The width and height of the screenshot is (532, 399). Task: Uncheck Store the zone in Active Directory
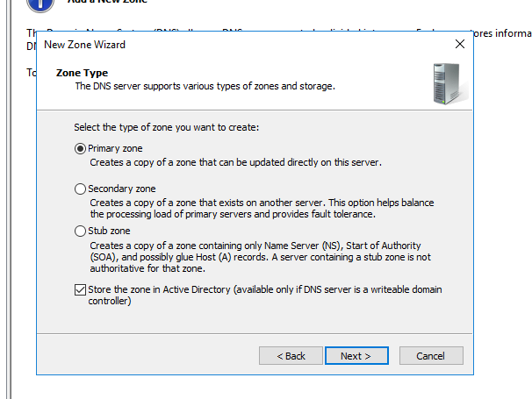click(80, 290)
